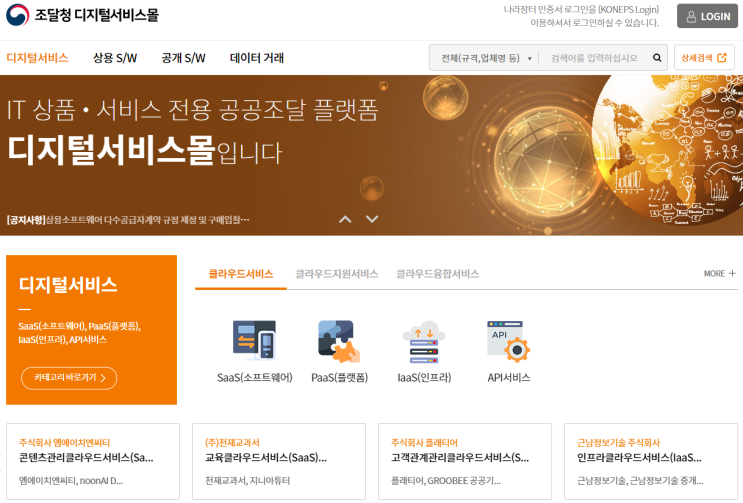
Task: Open the 인프라클라우드서비스 card by 근남정보기술
Action: [651, 461]
